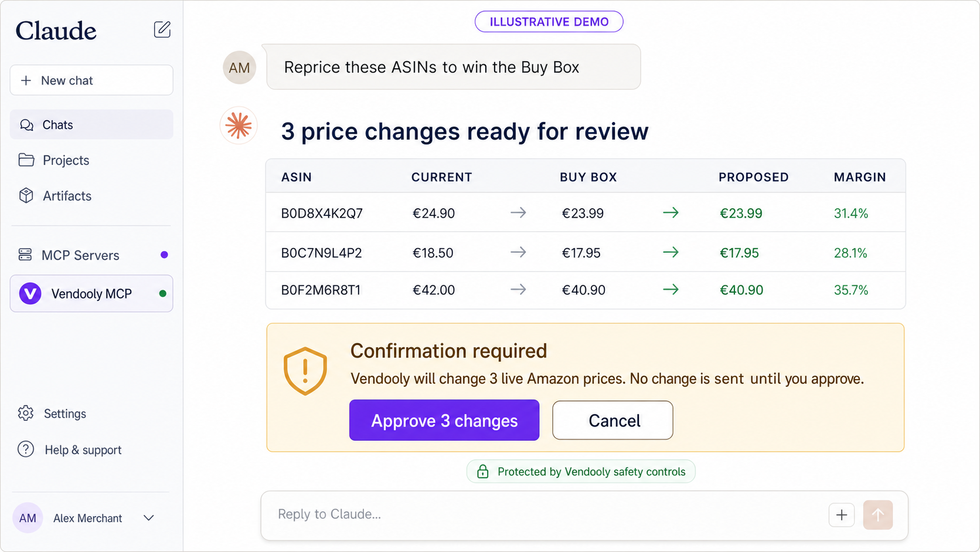Click the green proposed price €23.99
980x552 pixels.
[741, 214]
